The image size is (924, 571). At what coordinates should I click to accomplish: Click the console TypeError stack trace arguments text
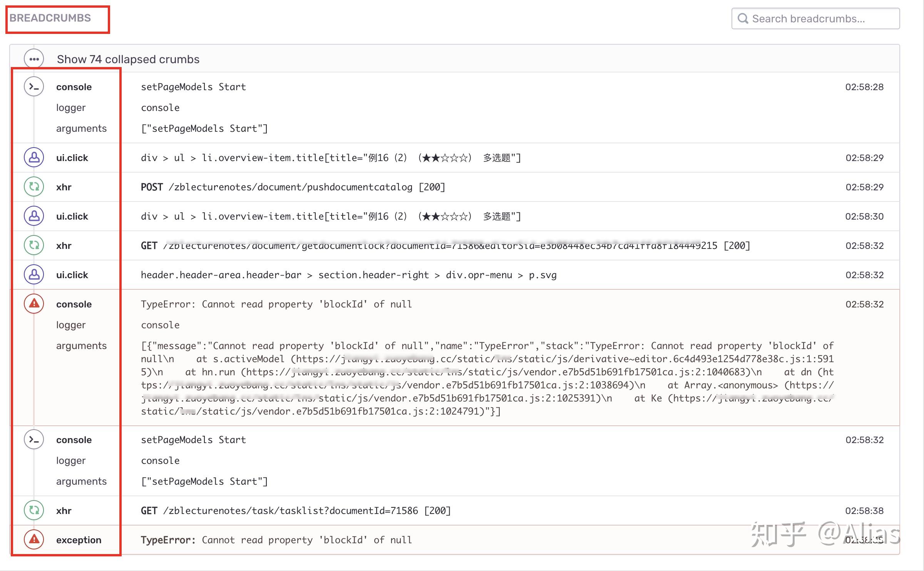(x=487, y=378)
